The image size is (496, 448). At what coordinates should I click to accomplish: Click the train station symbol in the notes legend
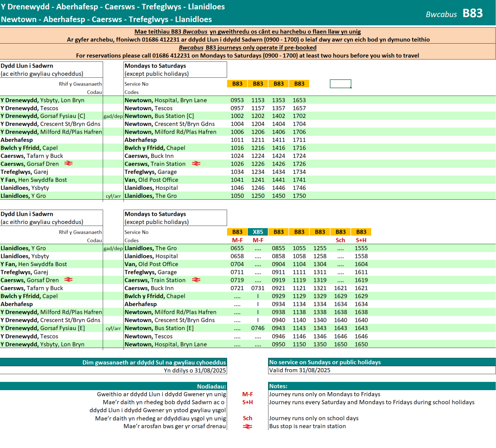247,426
